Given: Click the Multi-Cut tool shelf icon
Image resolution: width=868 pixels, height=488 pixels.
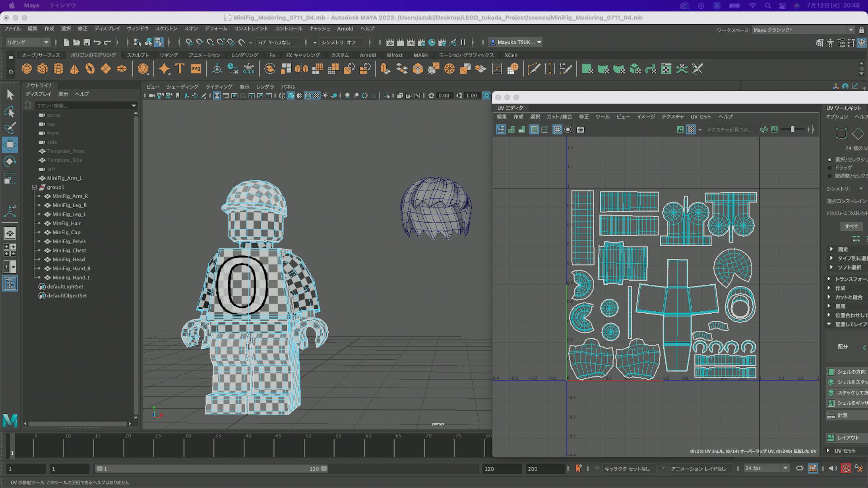Looking at the screenshot, I should coord(534,69).
